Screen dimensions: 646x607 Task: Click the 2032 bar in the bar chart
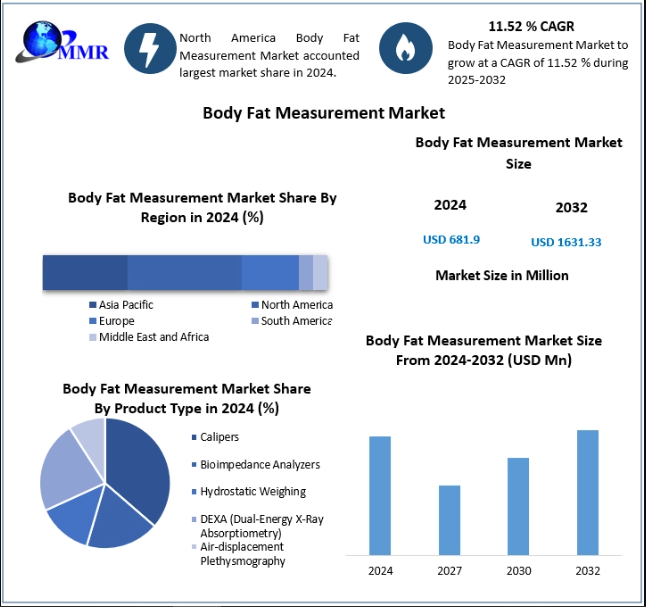(x=588, y=492)
